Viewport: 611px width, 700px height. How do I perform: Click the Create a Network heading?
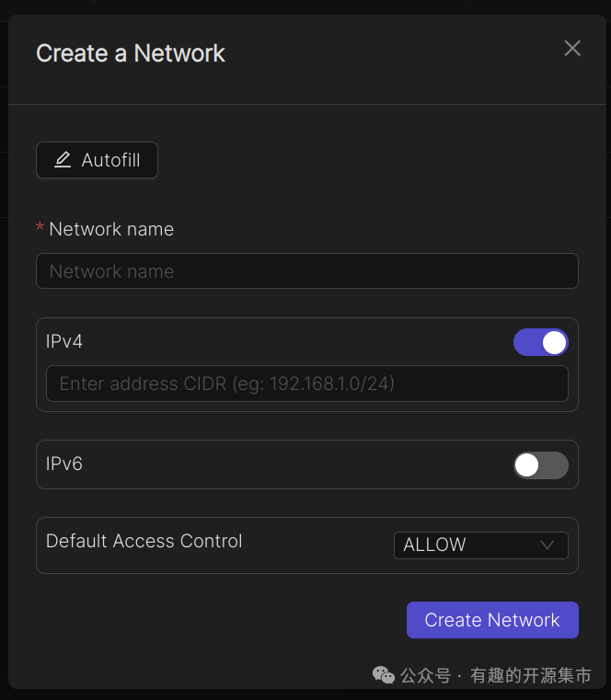pyautogui.click(x=131, y=53)
